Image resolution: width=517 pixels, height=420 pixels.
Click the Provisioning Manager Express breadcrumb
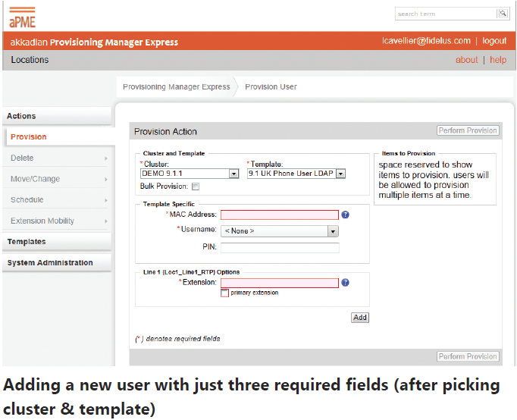tap(176, 87)
